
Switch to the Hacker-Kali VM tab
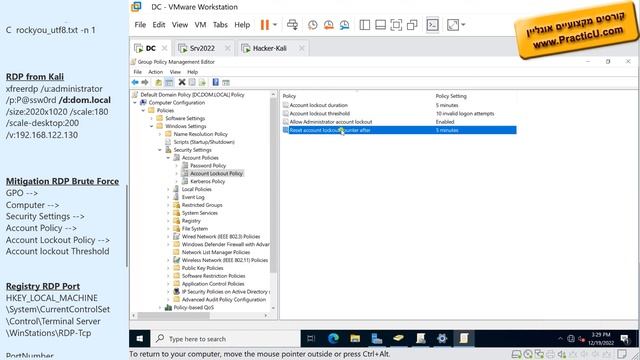(269, 48)
